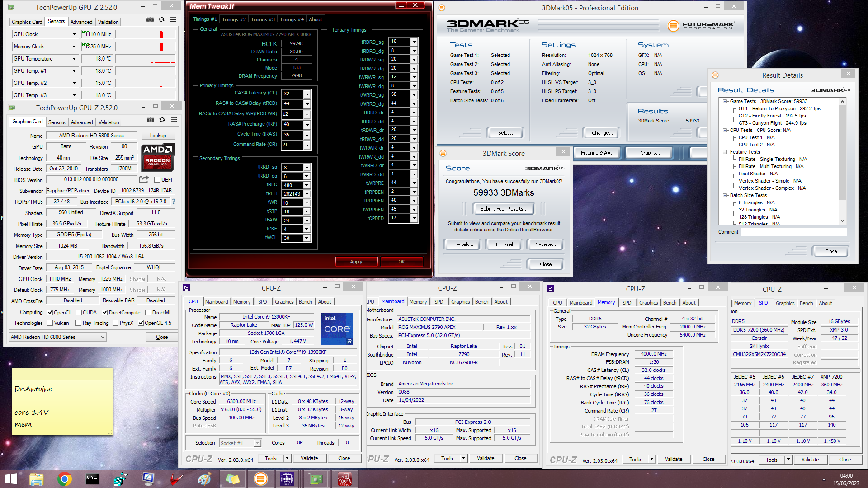Open Timings #2 tab in MemTweakIt
The width and height of the screenshot is (868, 488).
pos(234,19)
